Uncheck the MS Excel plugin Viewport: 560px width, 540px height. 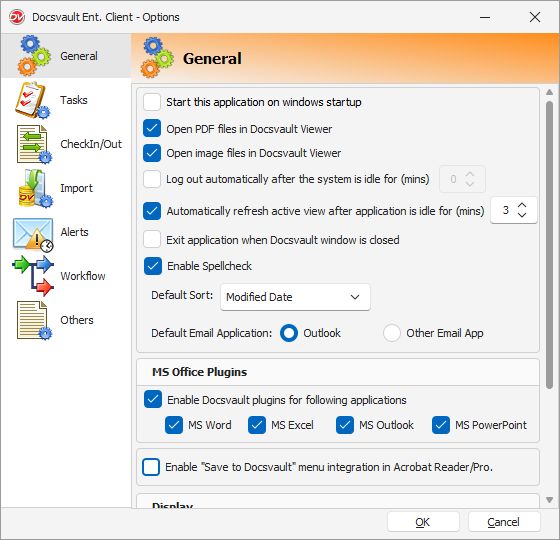(x=257, y=425)
